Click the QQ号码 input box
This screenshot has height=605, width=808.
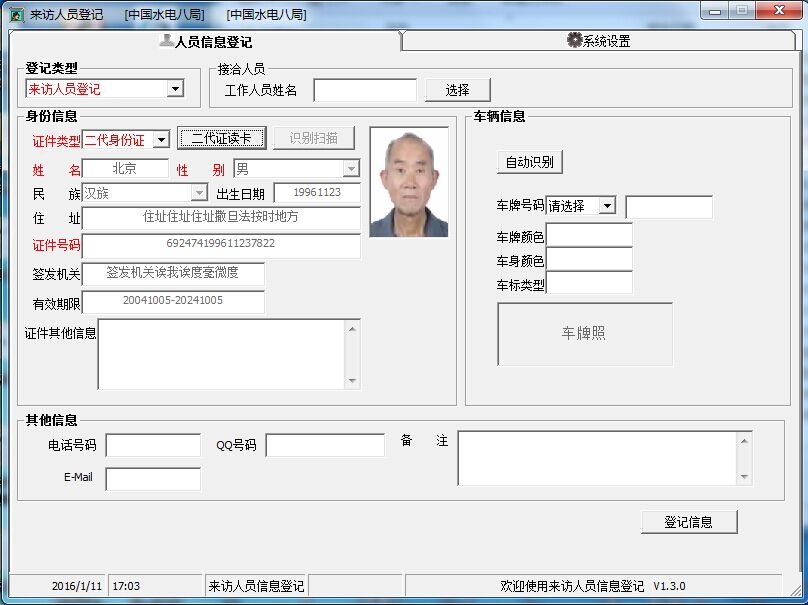pos(325,445)
